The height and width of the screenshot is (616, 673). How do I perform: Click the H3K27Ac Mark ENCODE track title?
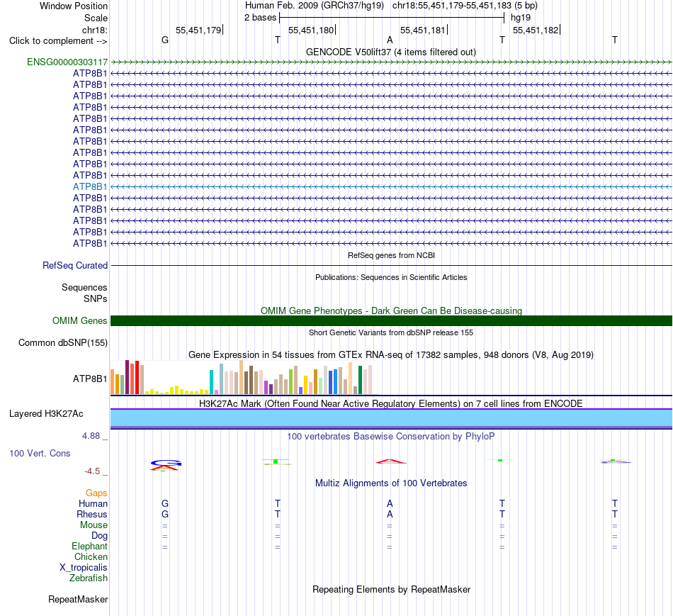391,404
